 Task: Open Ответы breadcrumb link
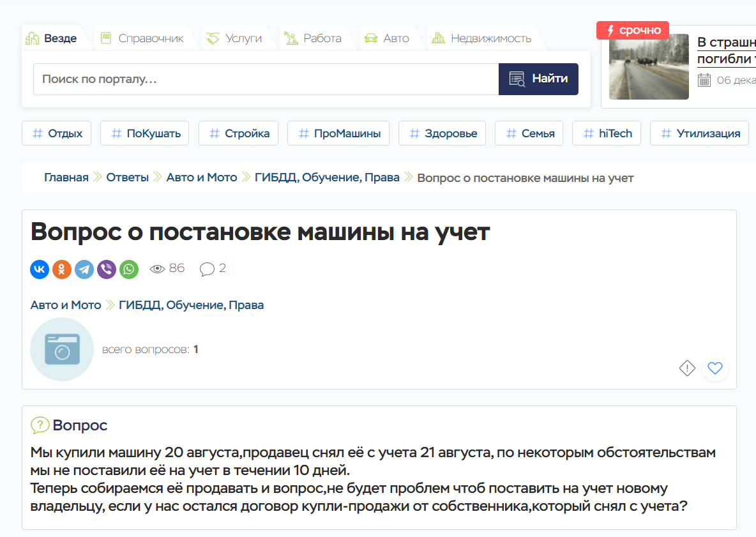tap(127, 178)
